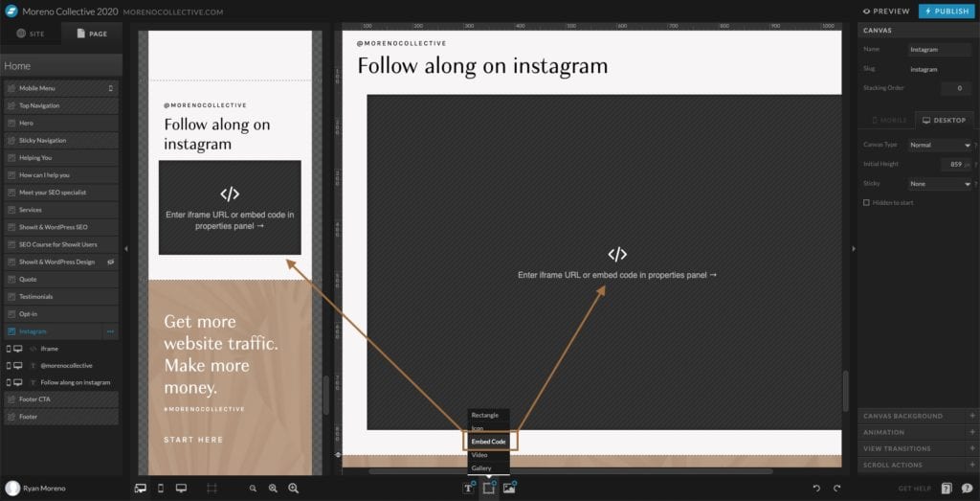Click the undo arrow icon
The image size is (980, 501).
(x=815, y=488)
